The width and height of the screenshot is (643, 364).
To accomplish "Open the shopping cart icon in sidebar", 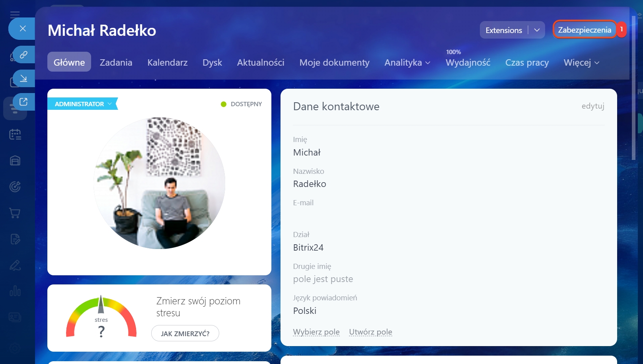I will tap(15, 213).
